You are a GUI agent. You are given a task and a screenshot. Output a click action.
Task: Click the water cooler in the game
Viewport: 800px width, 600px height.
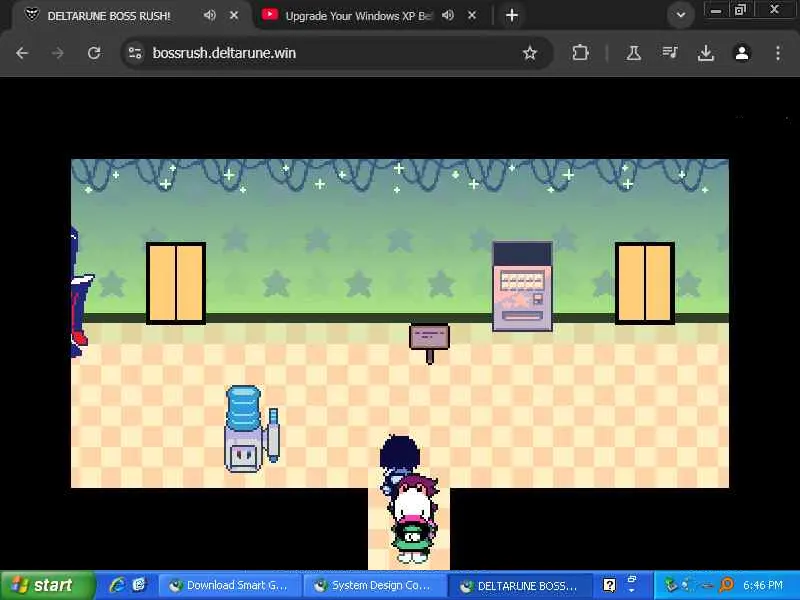(x=252, y=429)
